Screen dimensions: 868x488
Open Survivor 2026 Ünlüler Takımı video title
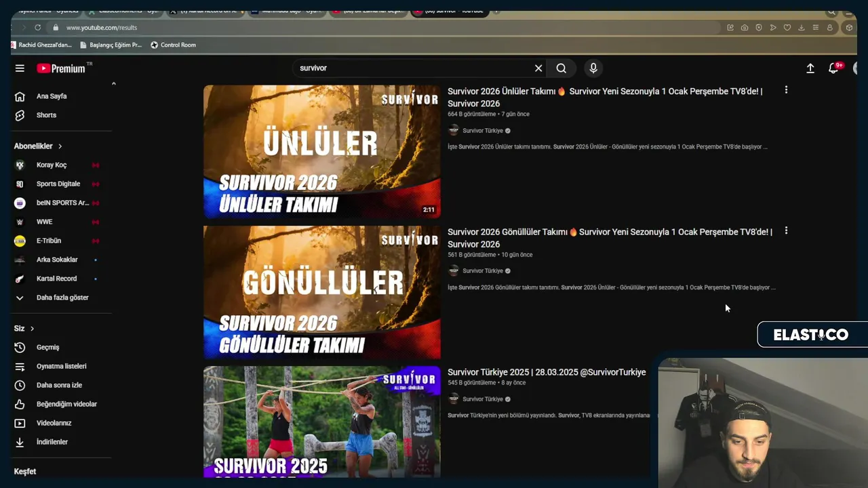[605, 98]
